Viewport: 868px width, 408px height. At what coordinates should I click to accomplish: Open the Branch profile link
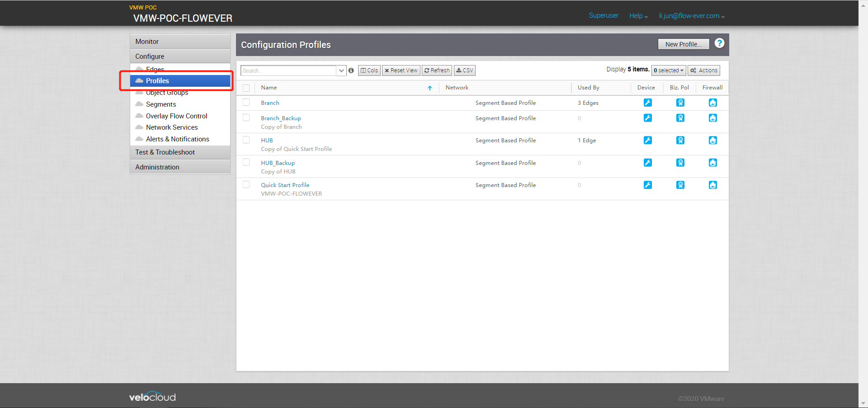click(x=270, y=103)
